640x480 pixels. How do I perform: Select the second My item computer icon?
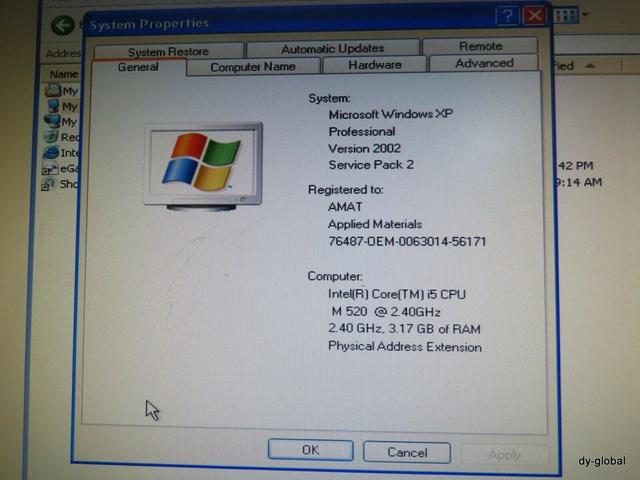click(53, 106)
